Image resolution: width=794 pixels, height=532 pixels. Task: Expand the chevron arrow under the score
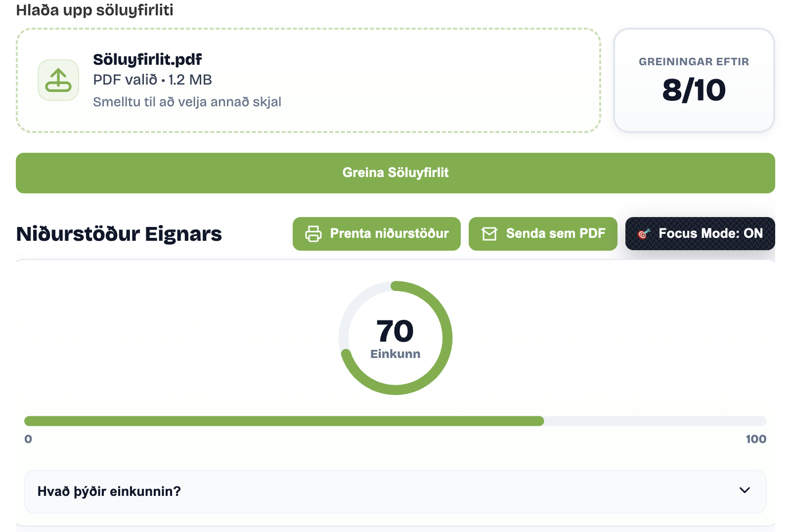point(745,490)
